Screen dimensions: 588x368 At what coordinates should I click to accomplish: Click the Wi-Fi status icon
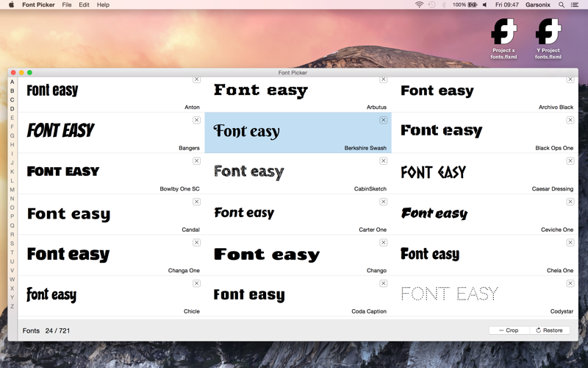click(419, 5)
